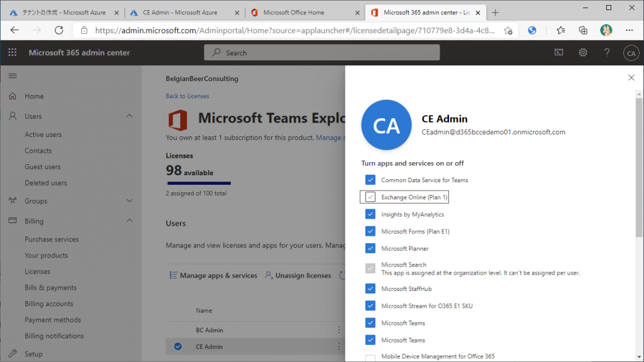Open more actions for BC Admin row

(x=339, y=329)
